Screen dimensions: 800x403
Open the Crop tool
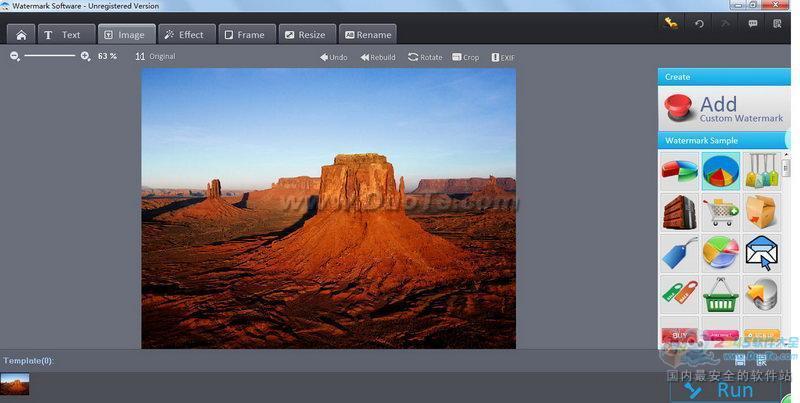pos(465,57)
